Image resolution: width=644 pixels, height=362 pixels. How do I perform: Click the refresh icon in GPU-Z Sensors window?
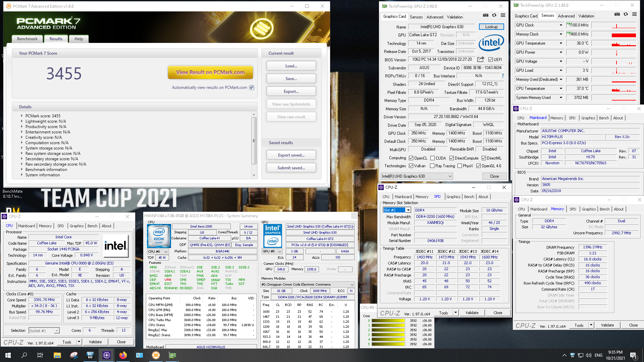pos(626,14)
